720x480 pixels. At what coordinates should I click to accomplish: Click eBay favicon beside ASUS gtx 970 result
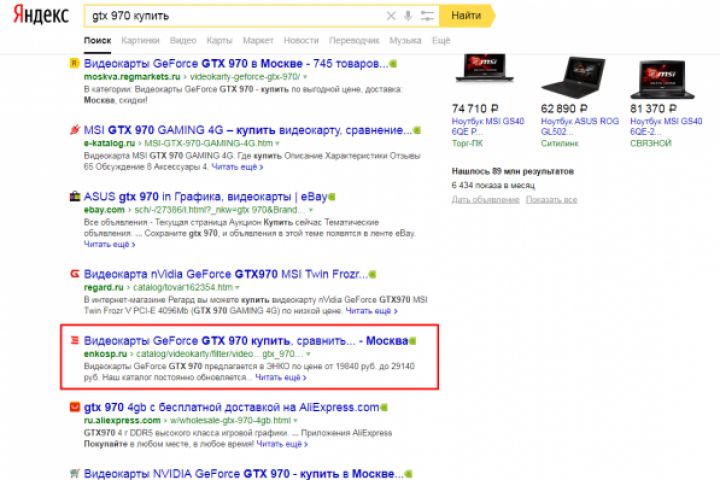[x=74, y=197]
